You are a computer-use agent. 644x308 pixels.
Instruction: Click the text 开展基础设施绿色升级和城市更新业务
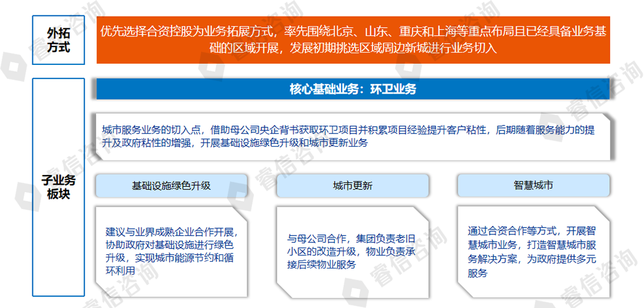285,143
